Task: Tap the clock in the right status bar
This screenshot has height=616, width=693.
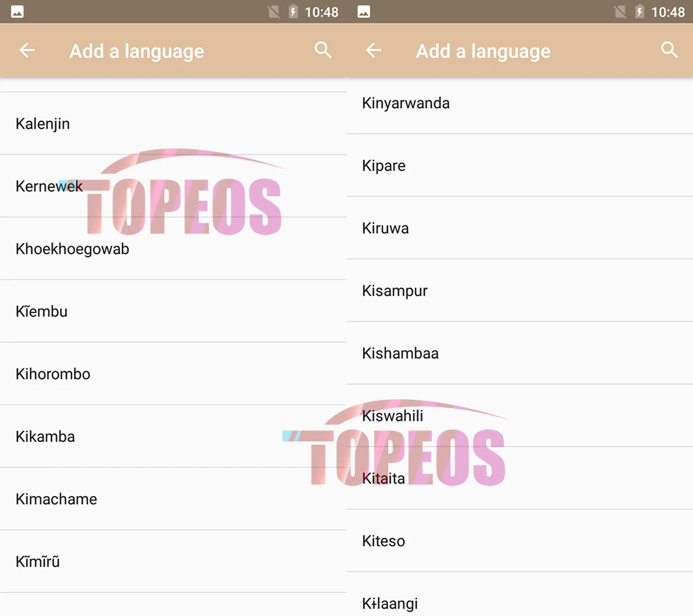Action: click(x=668, y=12)
